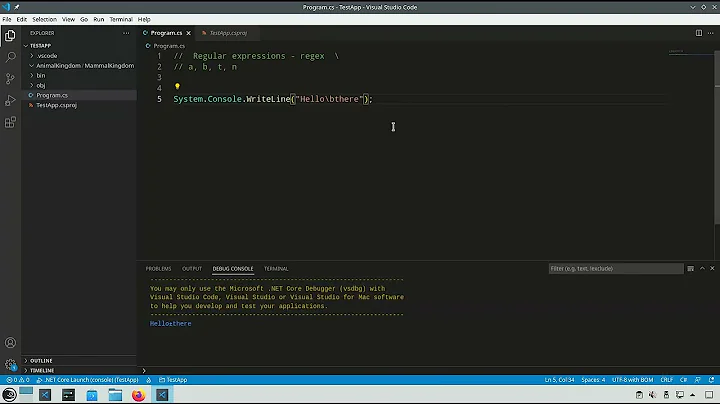This screenshot has height=404, width=720.
Task: Open Source Control view
Action: pos(10,79)
